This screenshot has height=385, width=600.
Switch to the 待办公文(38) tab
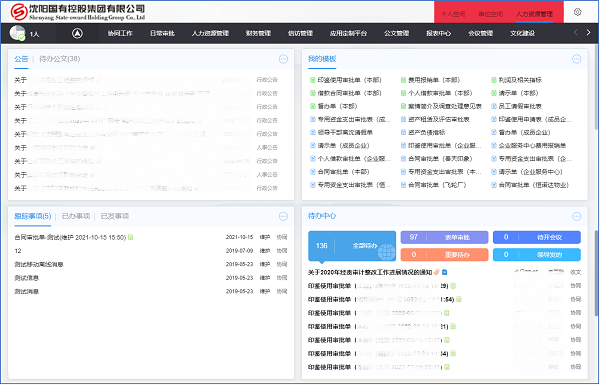(59, 59)
